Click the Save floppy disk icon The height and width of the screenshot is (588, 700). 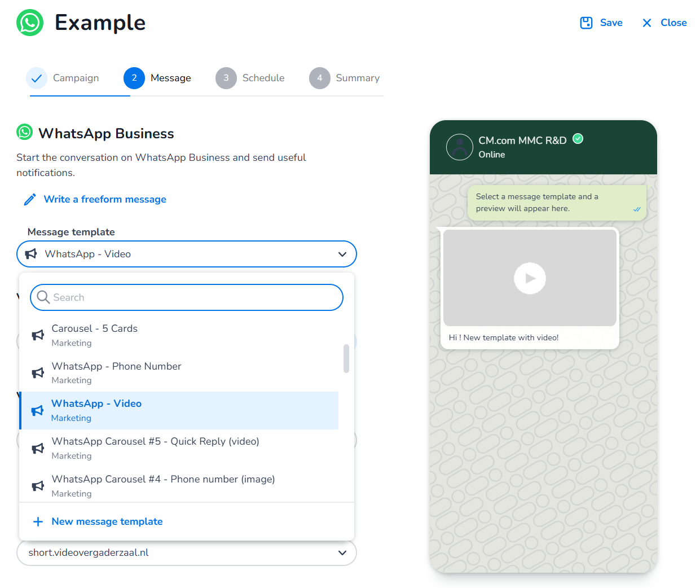coord(586,23)
